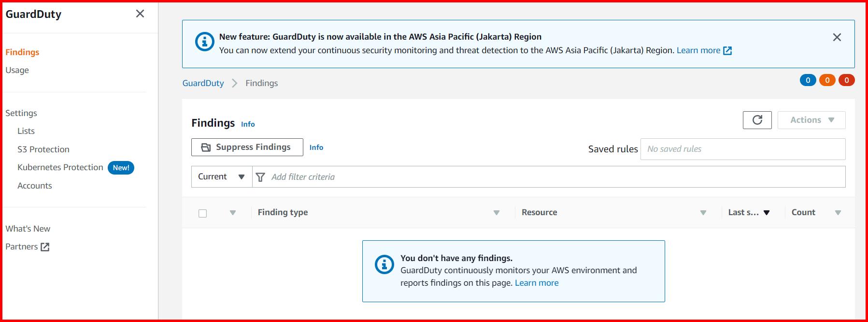The image size is (868, 322).
Task: Open the Saved rules selection box
Action: click(742, 149)
